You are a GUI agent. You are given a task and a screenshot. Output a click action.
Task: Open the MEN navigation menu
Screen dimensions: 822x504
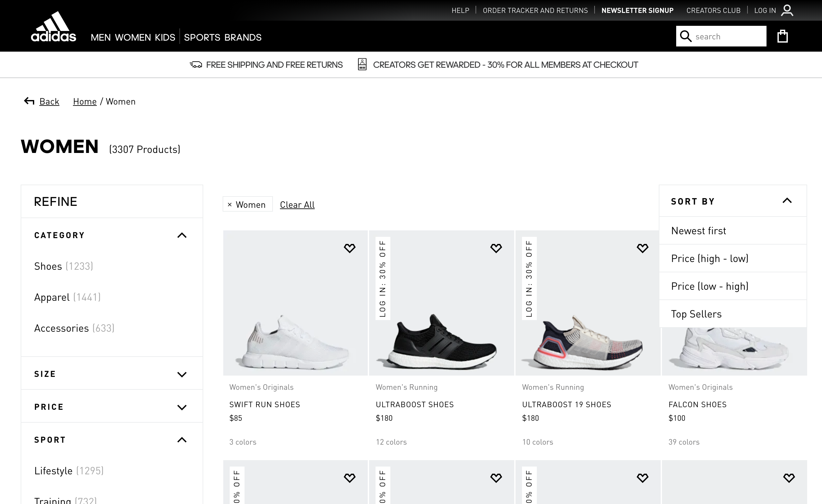pos(101,37)
